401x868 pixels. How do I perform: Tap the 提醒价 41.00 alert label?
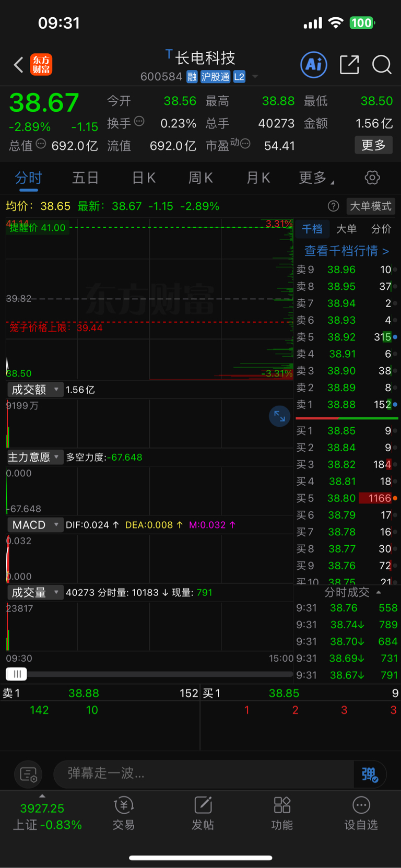(38, 228)
